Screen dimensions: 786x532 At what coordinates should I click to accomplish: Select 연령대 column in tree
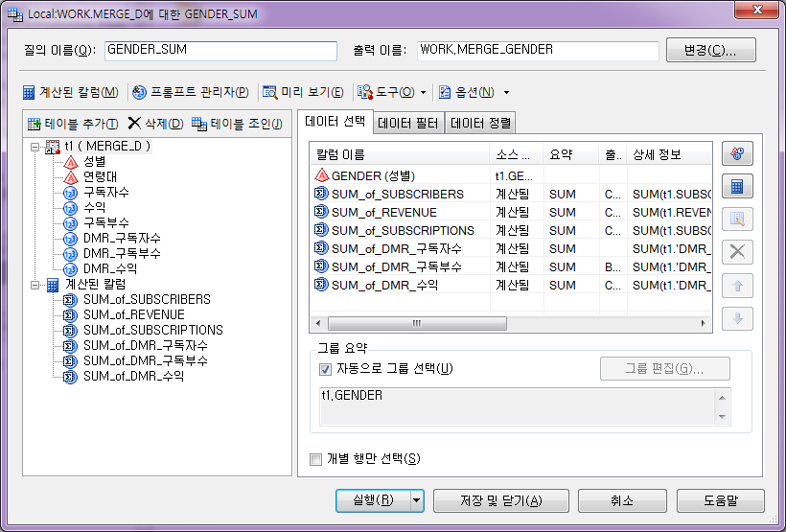click(x=100, y=176)
